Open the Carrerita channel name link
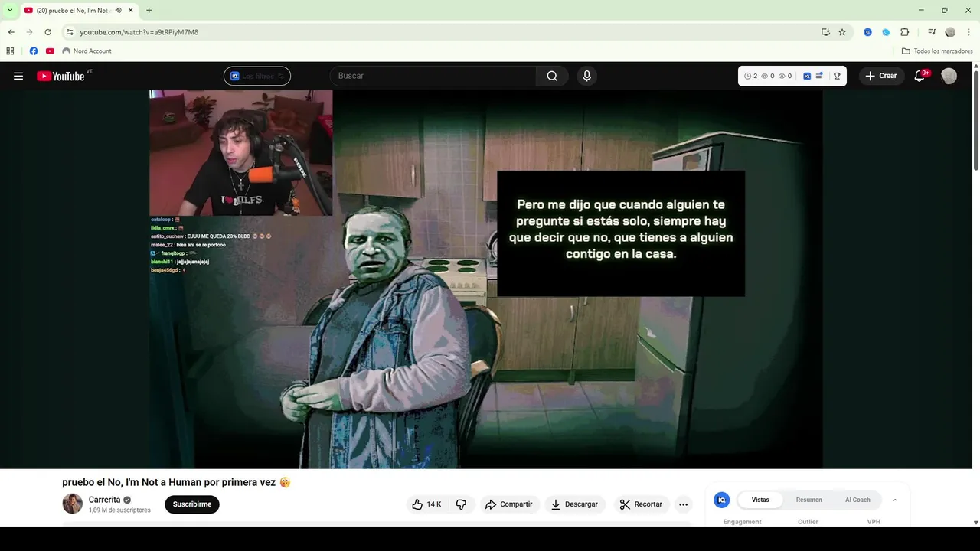The image size is (980, 551). coord(104,500)
